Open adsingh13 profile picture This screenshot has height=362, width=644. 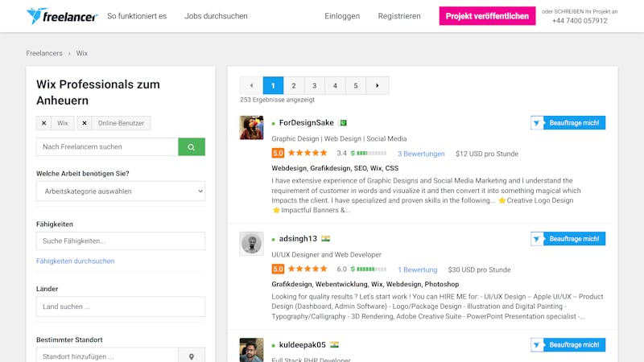[x=251, y=244]
